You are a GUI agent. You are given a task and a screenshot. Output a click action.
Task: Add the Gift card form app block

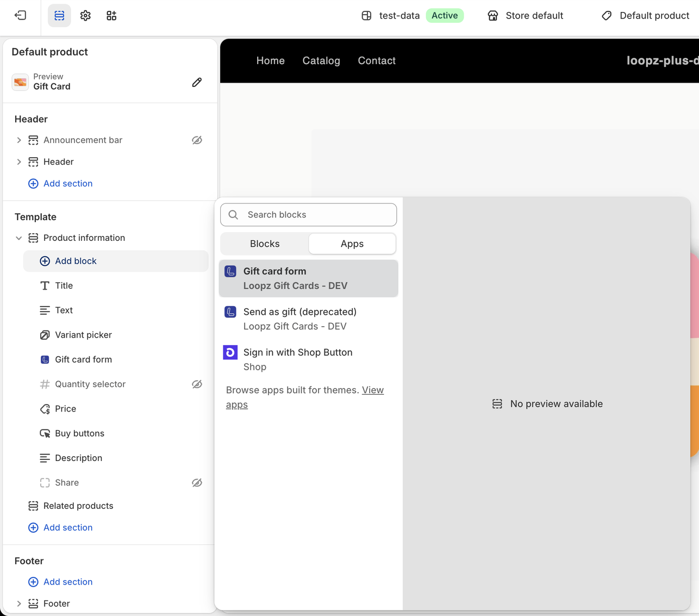(x=308, y=278)
